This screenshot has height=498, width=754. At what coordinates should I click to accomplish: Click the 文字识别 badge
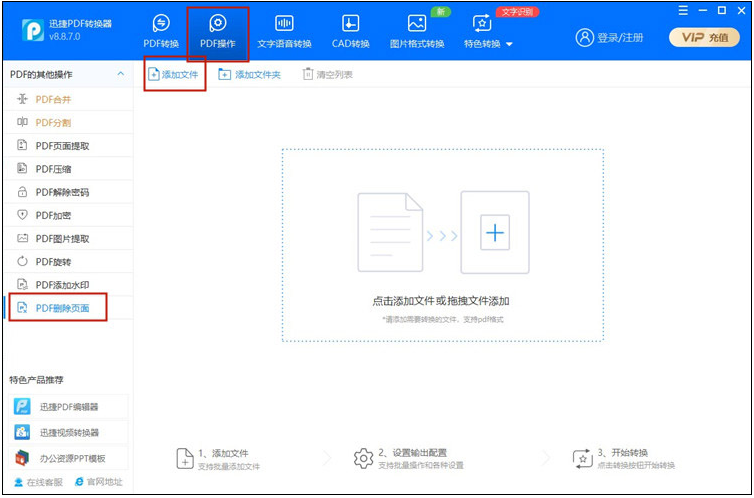coord(517,12)
